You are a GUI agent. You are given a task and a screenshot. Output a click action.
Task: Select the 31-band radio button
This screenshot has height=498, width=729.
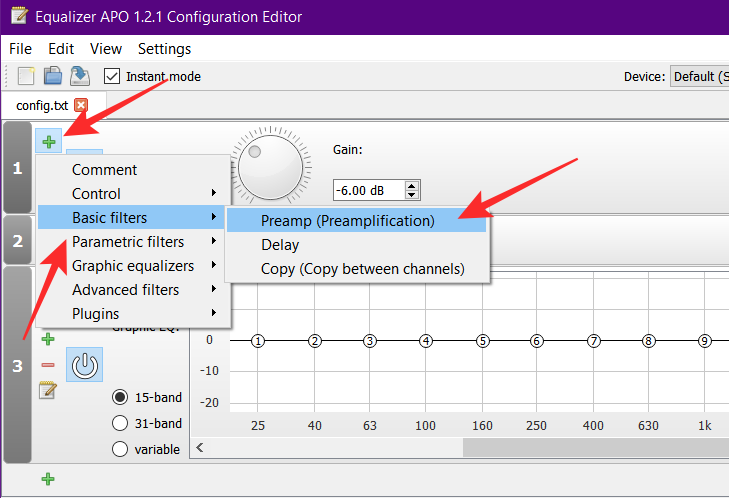(120, 423)
